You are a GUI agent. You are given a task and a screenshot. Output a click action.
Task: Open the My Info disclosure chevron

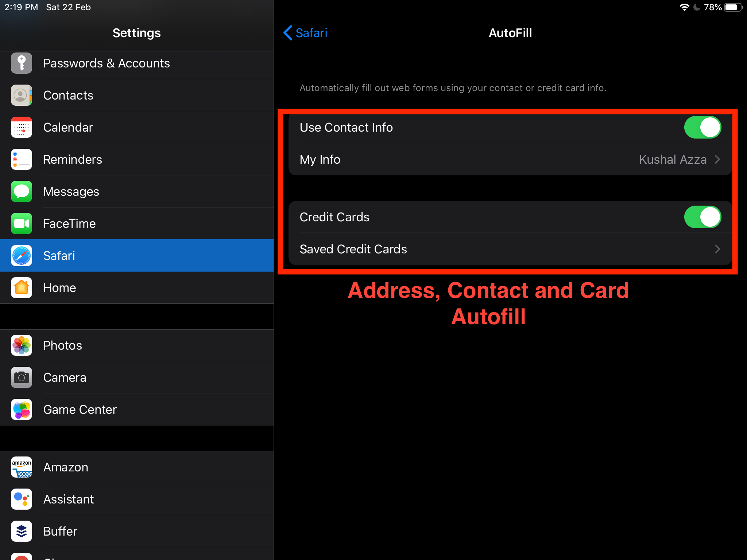[717, 159]
